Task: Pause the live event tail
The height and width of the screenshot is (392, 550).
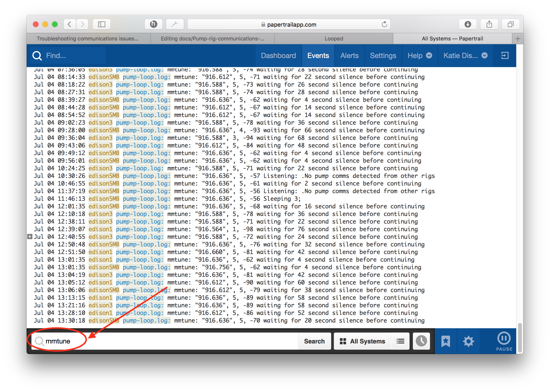Action: click(504, 342)
